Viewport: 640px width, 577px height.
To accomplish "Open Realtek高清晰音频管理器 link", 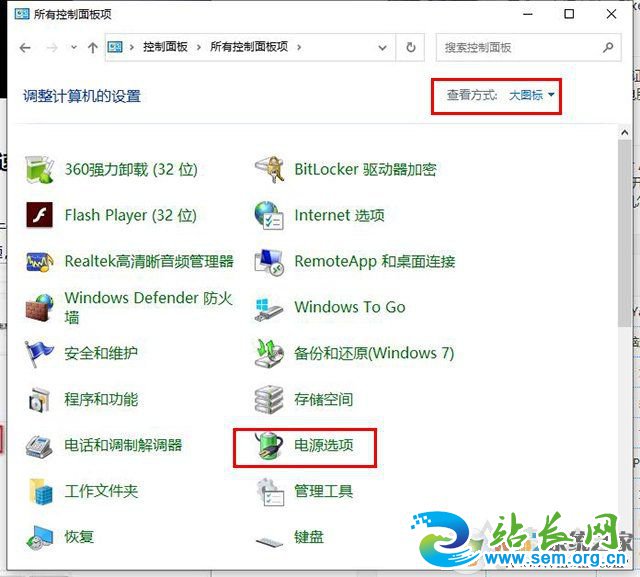I will [x=149, y=261].
